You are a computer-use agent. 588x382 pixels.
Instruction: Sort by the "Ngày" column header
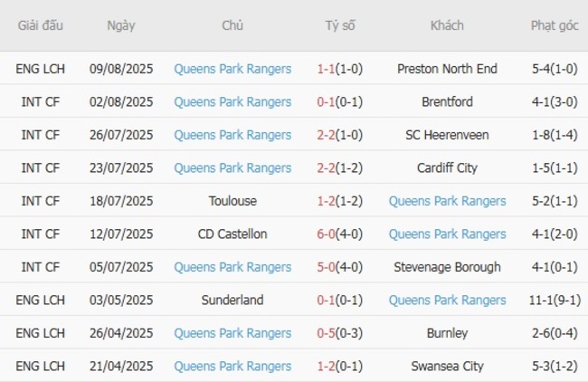click(x=121, y=26)
